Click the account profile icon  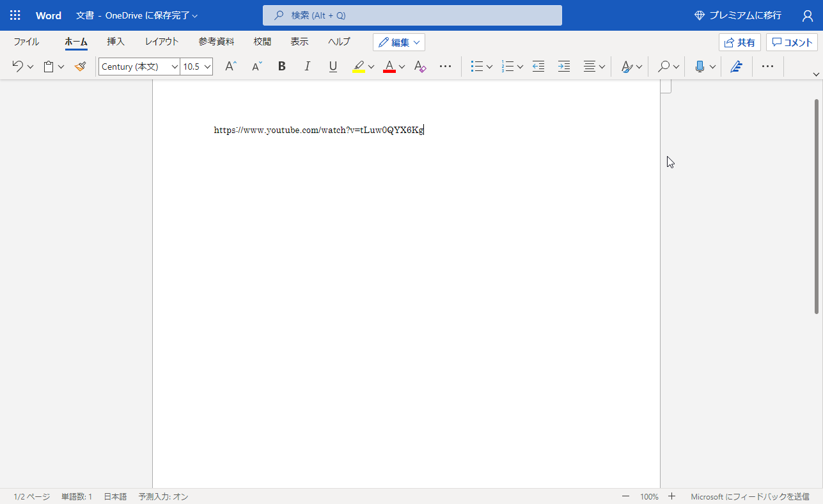click(x=808, y=15)
